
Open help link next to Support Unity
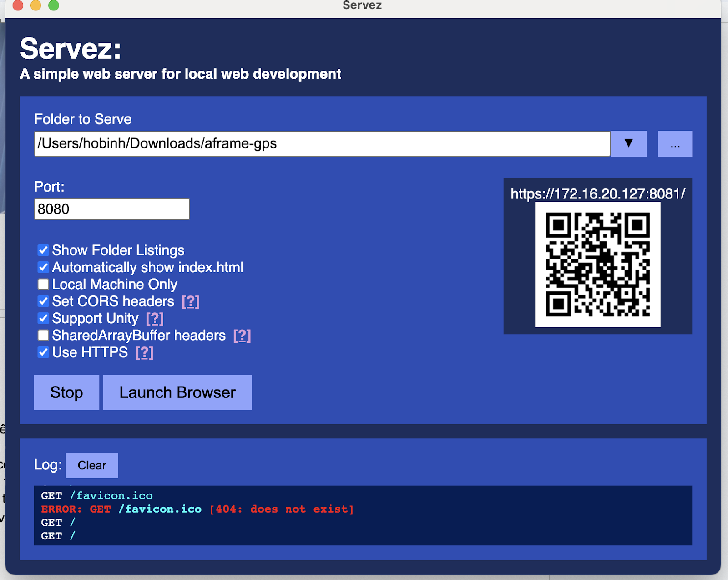point(155,319)
